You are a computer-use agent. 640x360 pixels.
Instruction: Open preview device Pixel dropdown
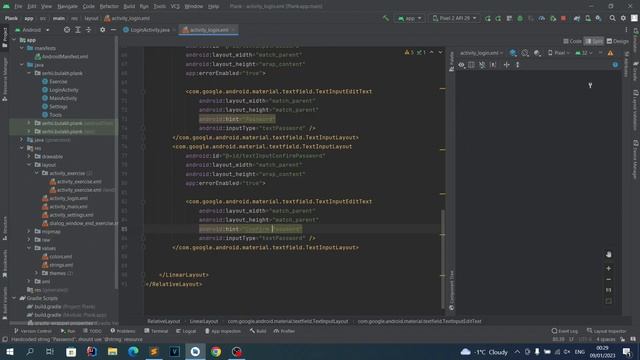coord(559,53)
